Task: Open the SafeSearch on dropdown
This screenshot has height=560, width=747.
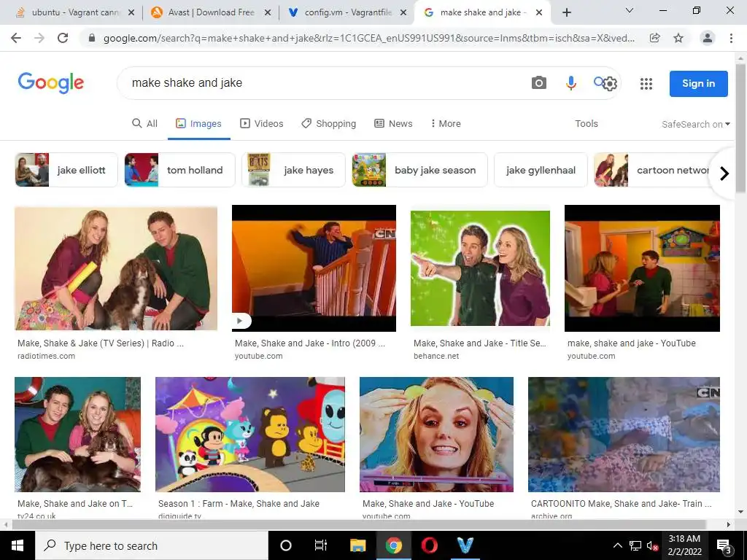Action: click(x=695, y=124)
